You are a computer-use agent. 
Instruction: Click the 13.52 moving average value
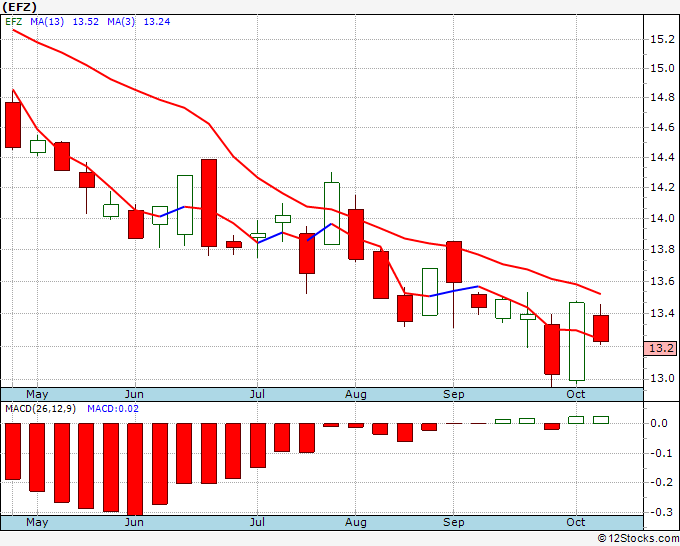click(x=85, y=22)
